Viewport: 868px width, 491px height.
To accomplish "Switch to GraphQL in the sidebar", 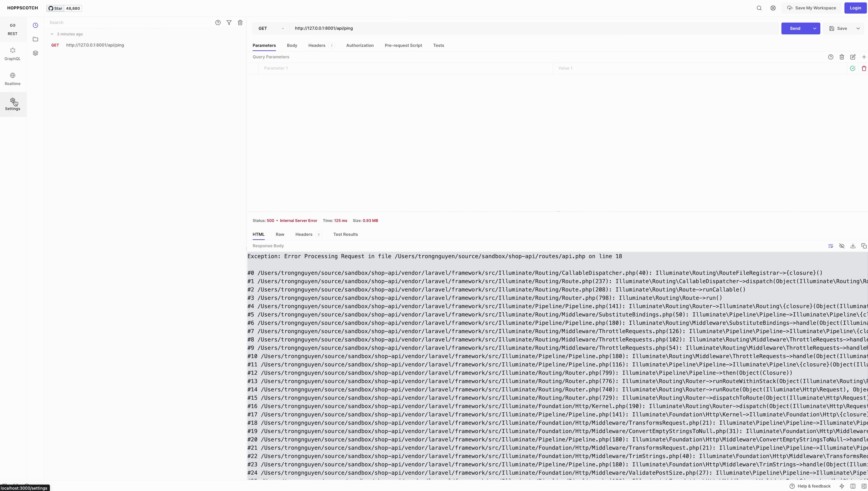I will click(x=13, y=54).
